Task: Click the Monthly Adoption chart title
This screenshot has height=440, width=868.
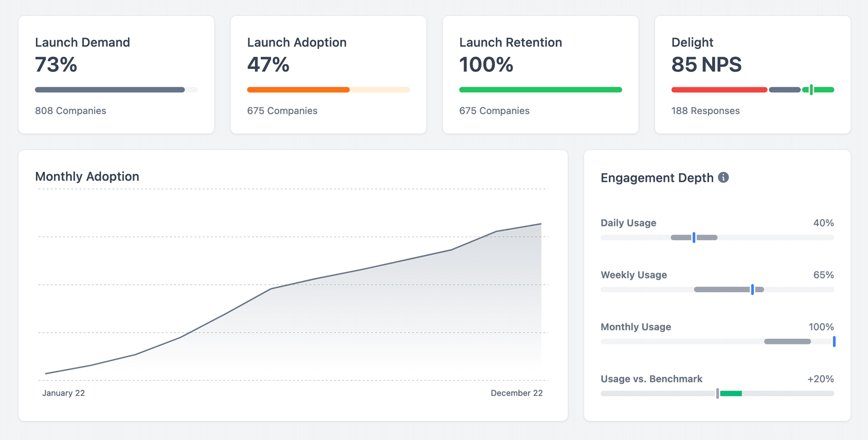Action: 87,176
